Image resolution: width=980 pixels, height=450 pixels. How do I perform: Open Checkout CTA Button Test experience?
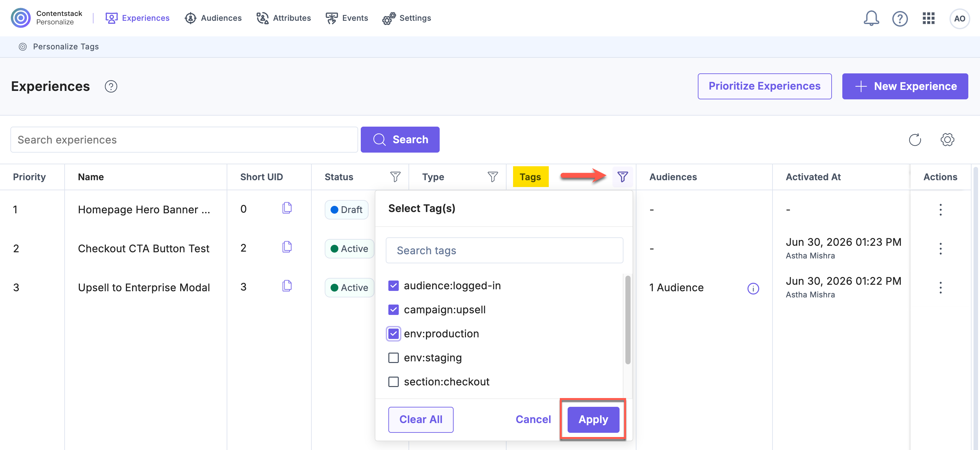point(144,249)
